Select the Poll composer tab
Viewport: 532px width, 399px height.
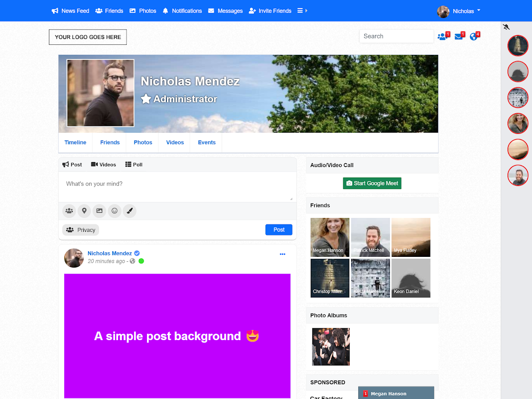[133, 165]
